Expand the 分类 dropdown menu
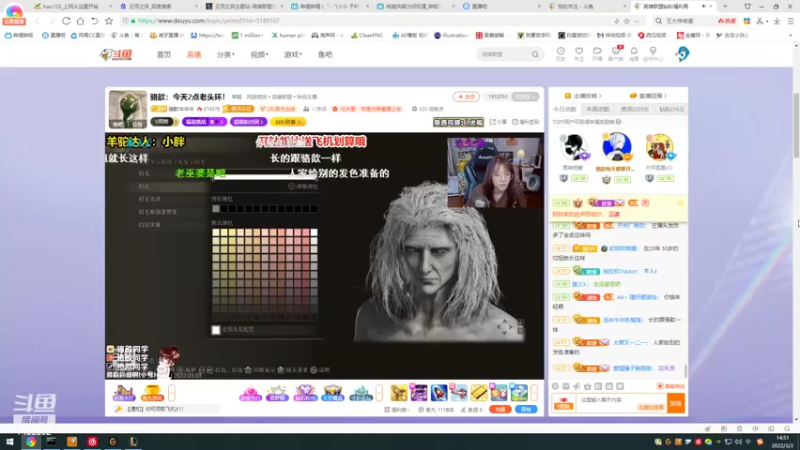This screenshot has height=450, width=800. [226, 55]
